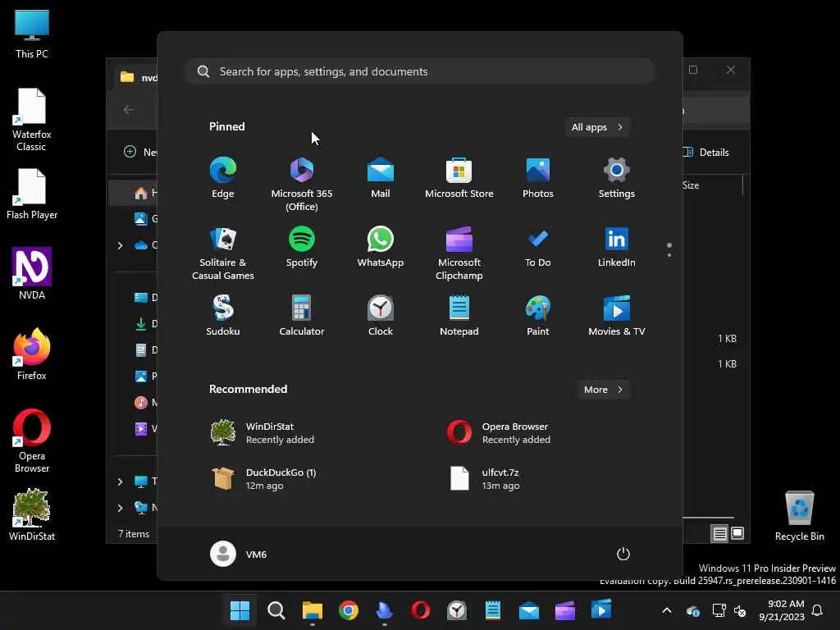
Task: Click the power button in Start
Action: (623, 554)
